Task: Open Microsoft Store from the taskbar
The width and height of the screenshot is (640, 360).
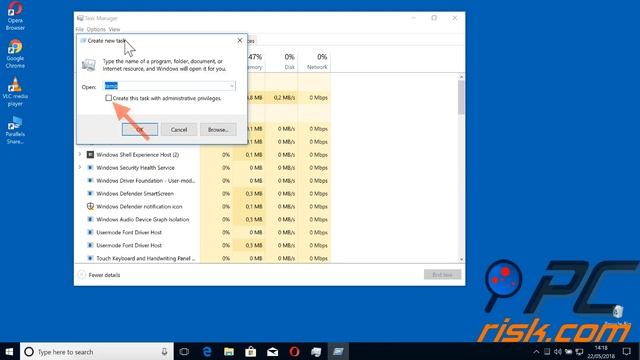Action: 250,351
